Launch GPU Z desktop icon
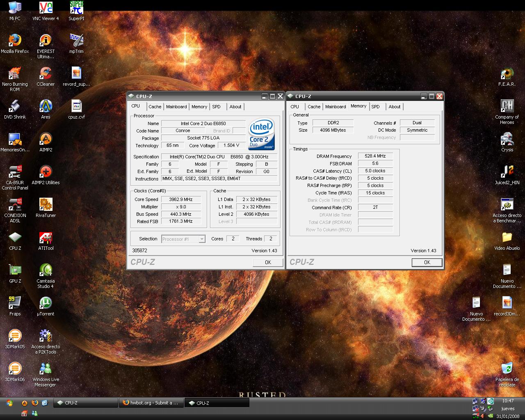This screenshot has height=420, width=525. click(x=15, y=273)
